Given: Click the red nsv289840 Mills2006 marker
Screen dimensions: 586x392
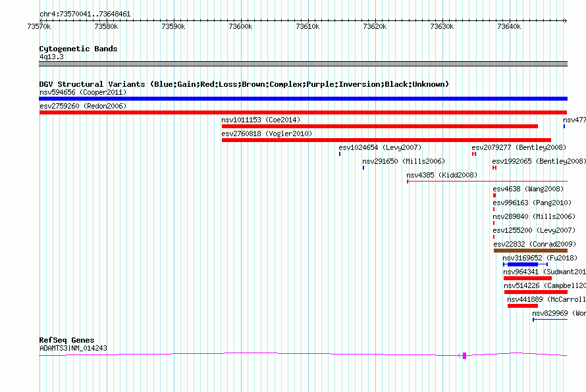Looking at the screenshot, I should click(x=494, y=223).
